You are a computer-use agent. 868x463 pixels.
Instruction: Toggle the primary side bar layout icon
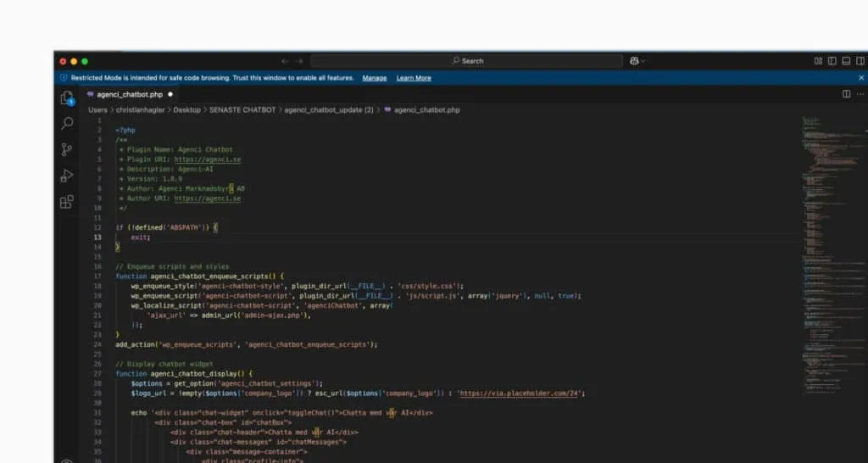(x=832, y=61)
